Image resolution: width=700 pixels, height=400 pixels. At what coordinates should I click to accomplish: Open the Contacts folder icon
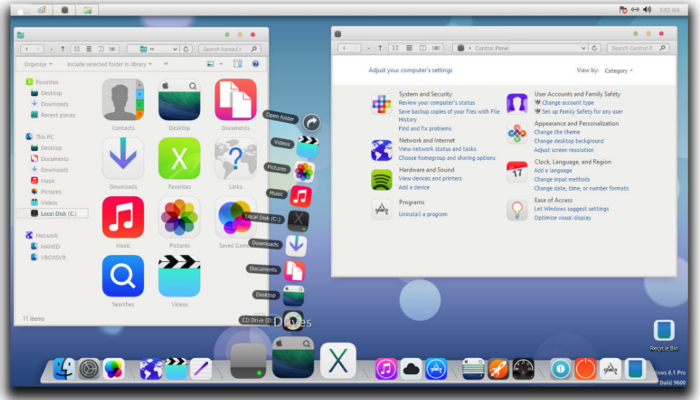coord(123,100)
